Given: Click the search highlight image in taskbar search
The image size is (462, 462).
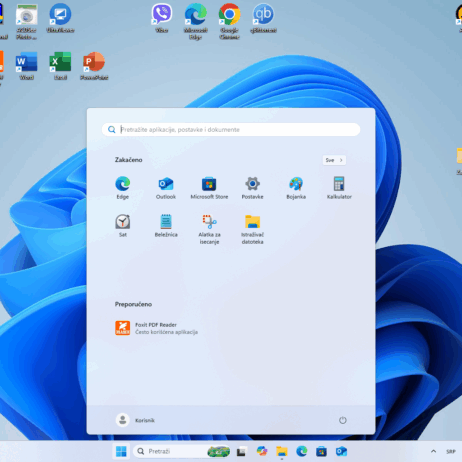Looking at the screenshot, I should (219, 451).
